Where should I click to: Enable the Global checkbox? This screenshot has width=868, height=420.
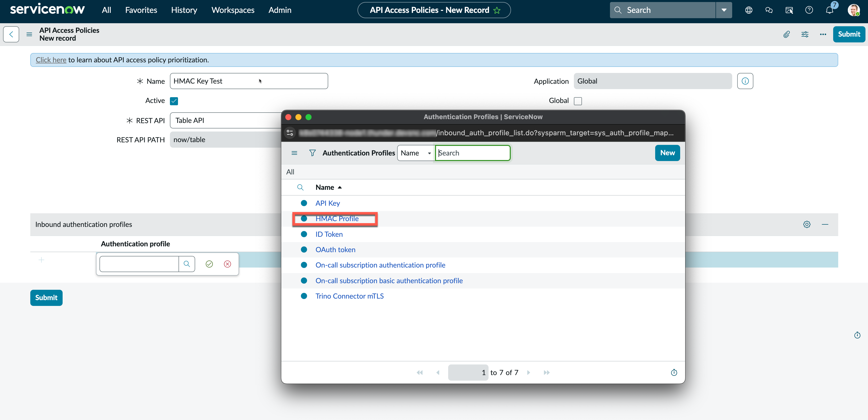click(578, 101)
